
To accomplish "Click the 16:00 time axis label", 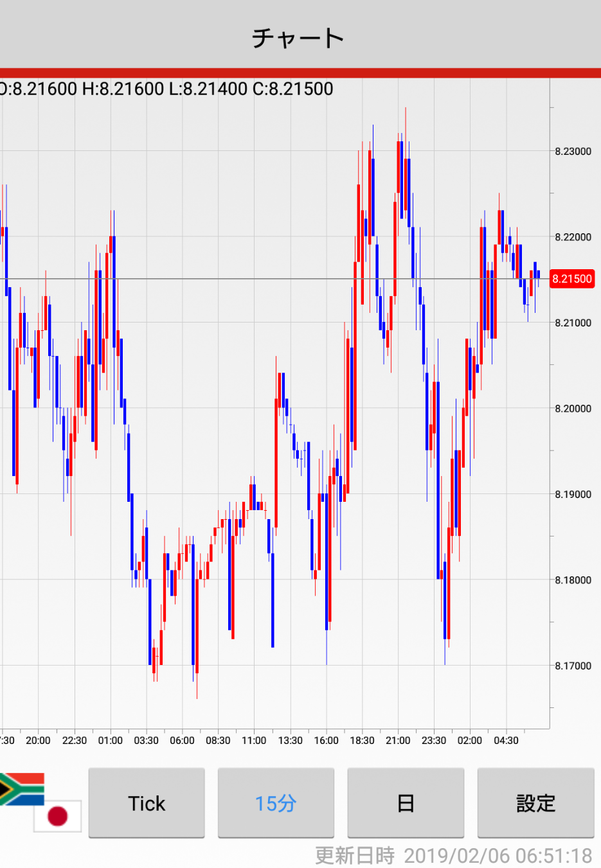I will [326, 741].
